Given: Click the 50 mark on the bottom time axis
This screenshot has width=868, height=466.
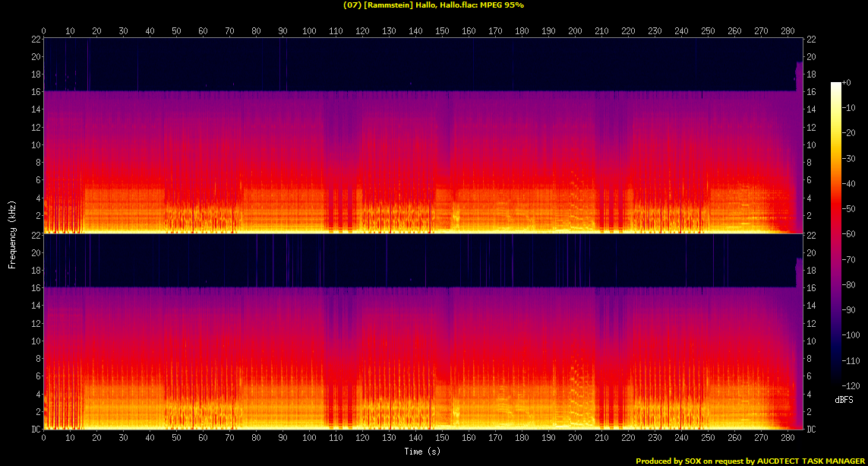Looking at the screenshot, I should pyautogui.click(x=176, y=439).
